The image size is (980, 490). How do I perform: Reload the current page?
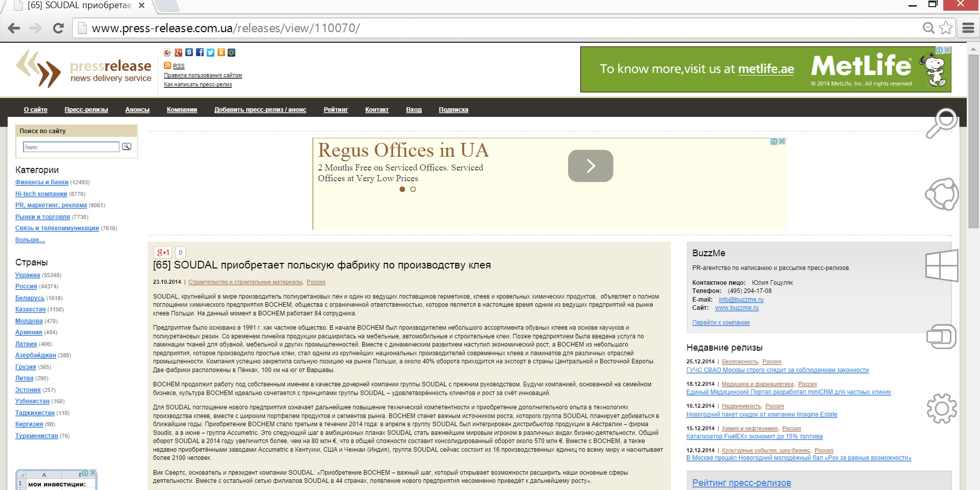pos(58,28)
